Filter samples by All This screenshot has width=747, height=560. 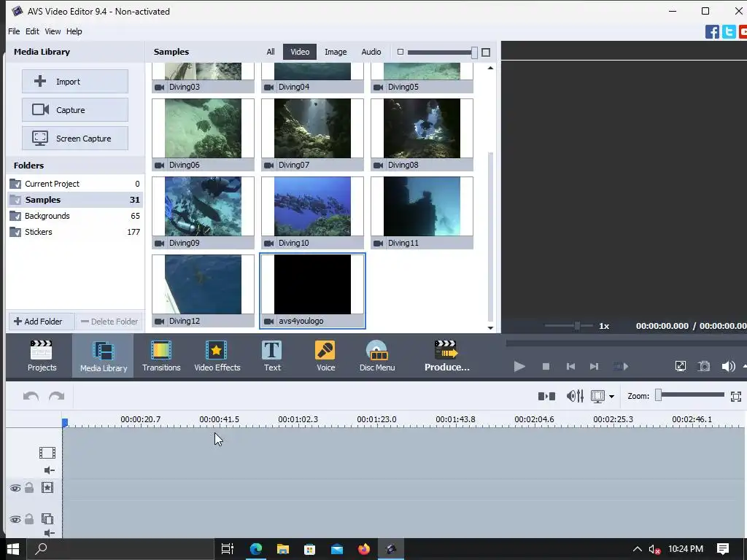click(271, 52)
